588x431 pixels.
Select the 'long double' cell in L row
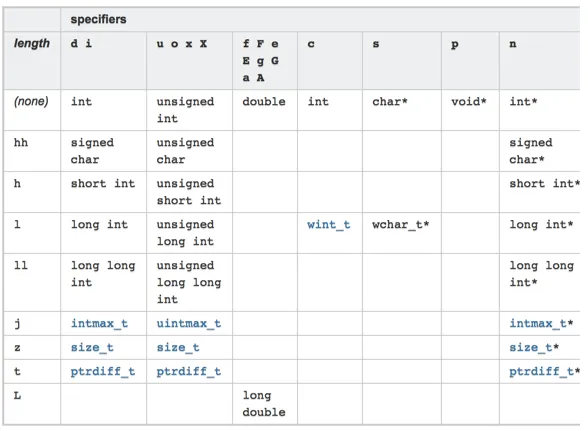(264, 404)
